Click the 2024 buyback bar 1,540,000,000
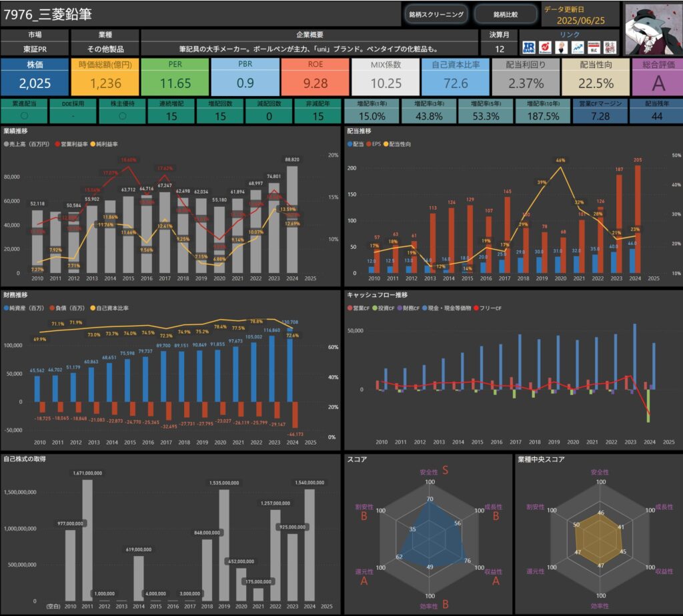The image size is (683, 616). click(x=309, y=545)
